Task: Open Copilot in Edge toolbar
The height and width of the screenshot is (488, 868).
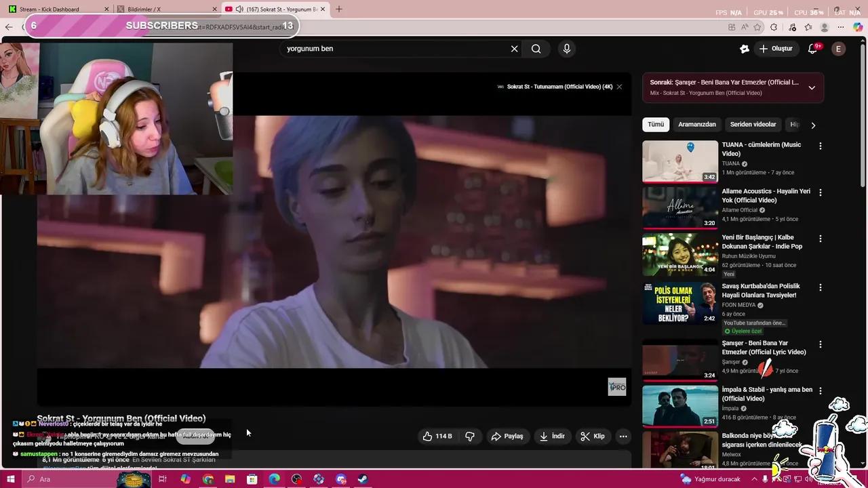Action: click(857, 27)
